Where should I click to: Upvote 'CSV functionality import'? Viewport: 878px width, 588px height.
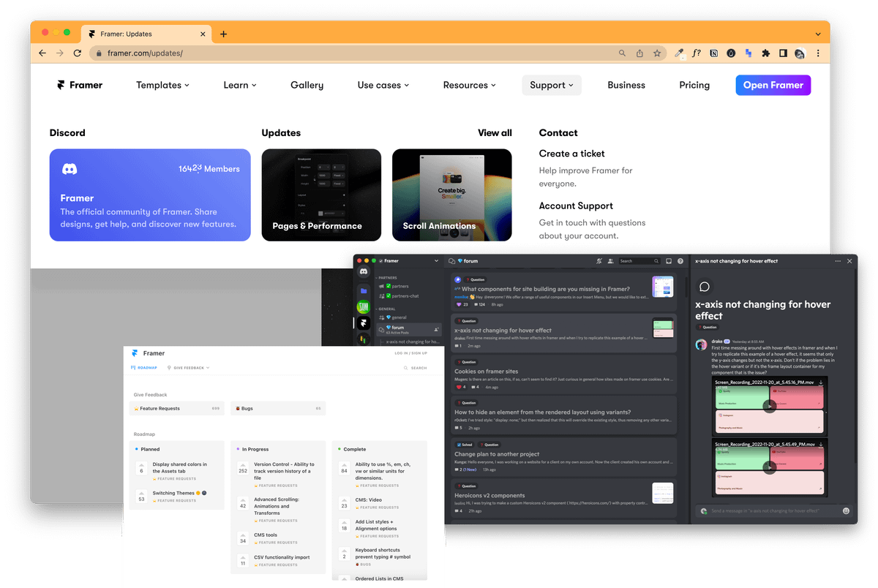click(x=243, y=560)
